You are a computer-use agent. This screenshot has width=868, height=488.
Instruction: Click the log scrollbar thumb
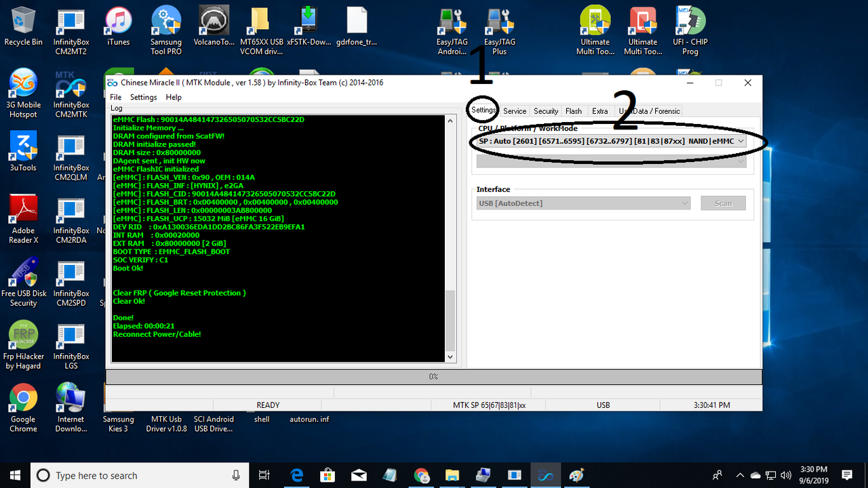[x=450, y=319]
